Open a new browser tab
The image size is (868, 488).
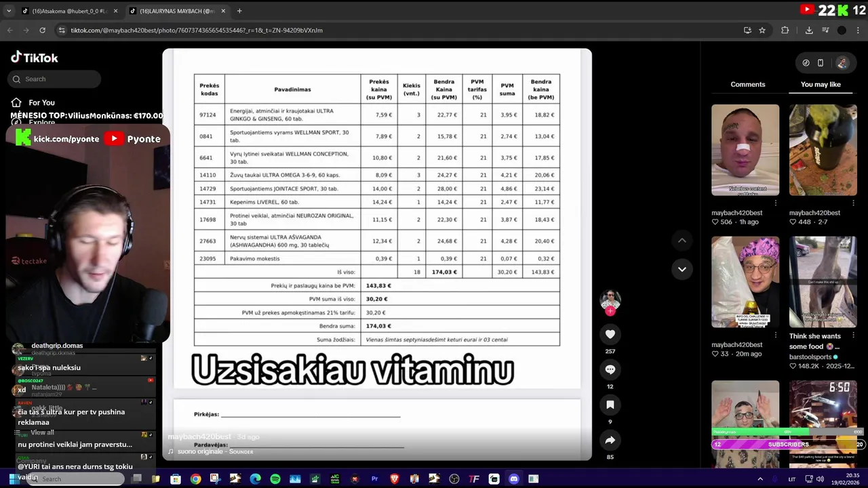click(239, 11)
